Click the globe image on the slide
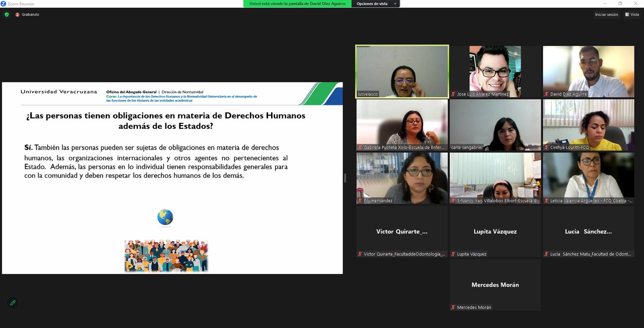This screenshot has width=644, height=328. (x=165, y=217)
